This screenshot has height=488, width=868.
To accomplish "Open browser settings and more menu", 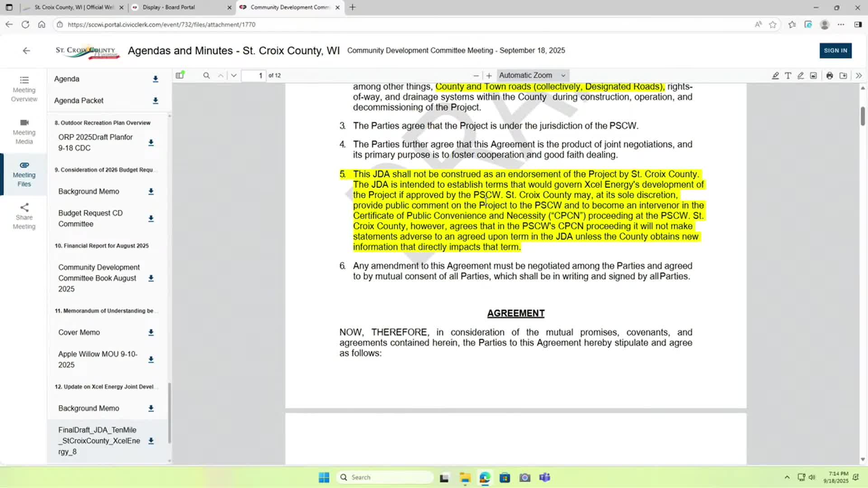I will pyautogui.click(x=841, y=24).
